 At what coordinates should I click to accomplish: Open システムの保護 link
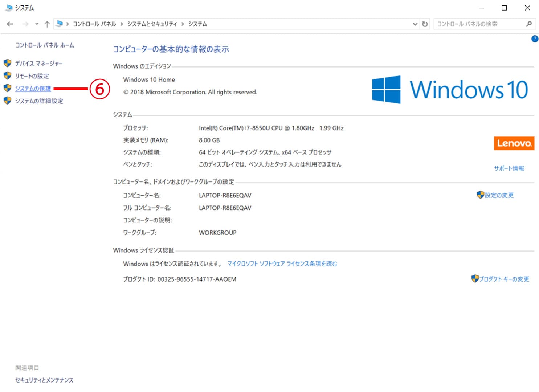point(33,89)
